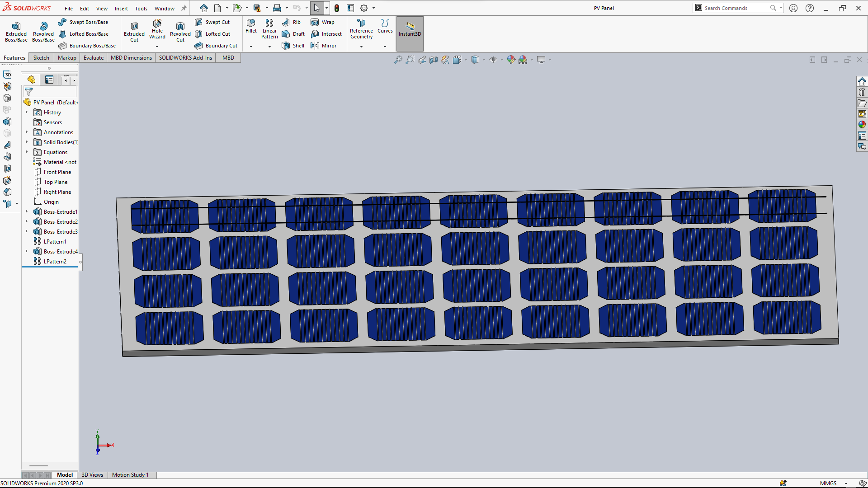Click the Section View icon
Image resolution: width=868 pixels, height=488 pixels.
coord(433,60)
